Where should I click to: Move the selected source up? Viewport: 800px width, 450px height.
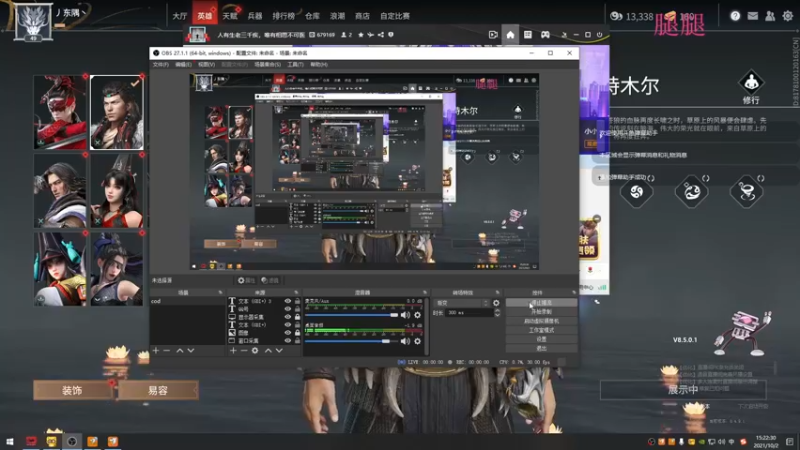click(268, 351)
